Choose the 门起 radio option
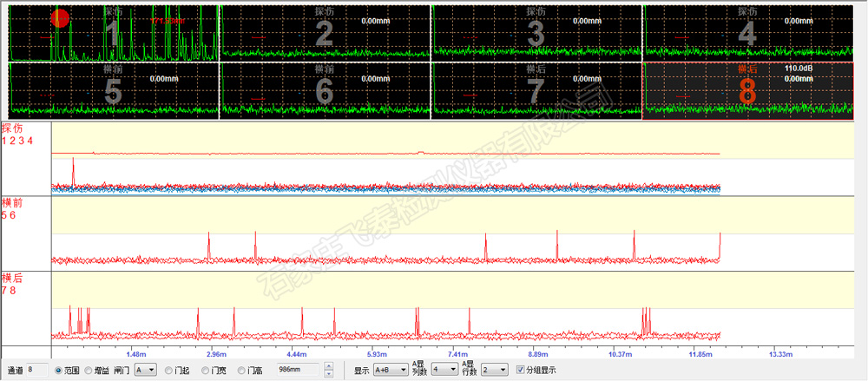The width and height of the screenshot is (868, 381). coord(168,370)
